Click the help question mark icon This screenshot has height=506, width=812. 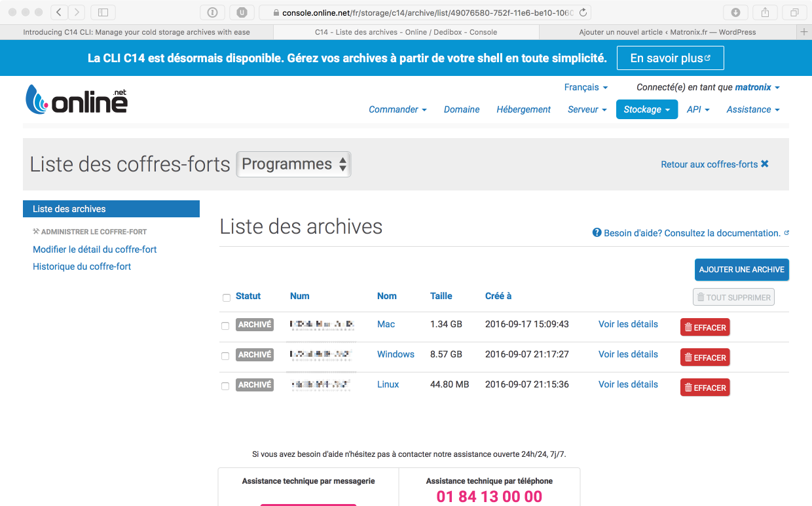tap(597, 232)
